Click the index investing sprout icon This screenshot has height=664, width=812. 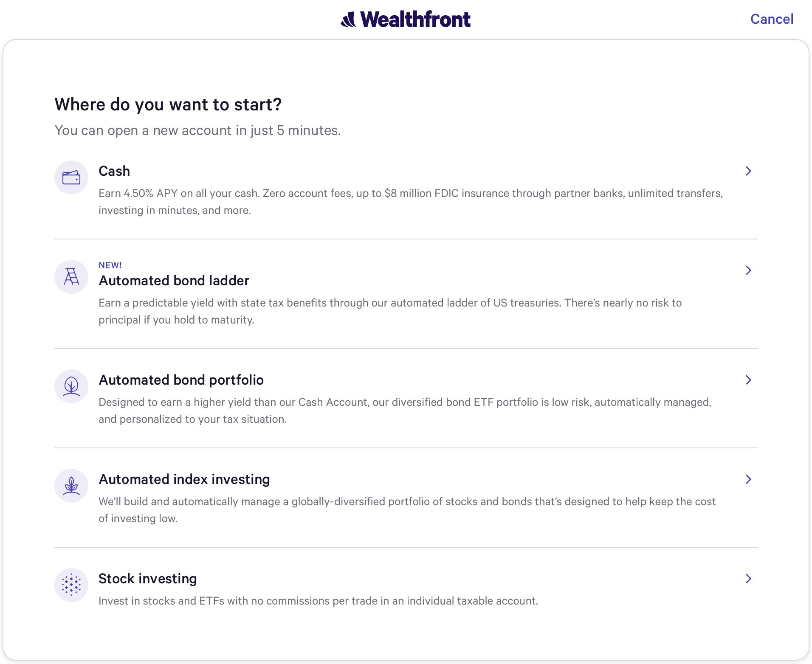71,486
